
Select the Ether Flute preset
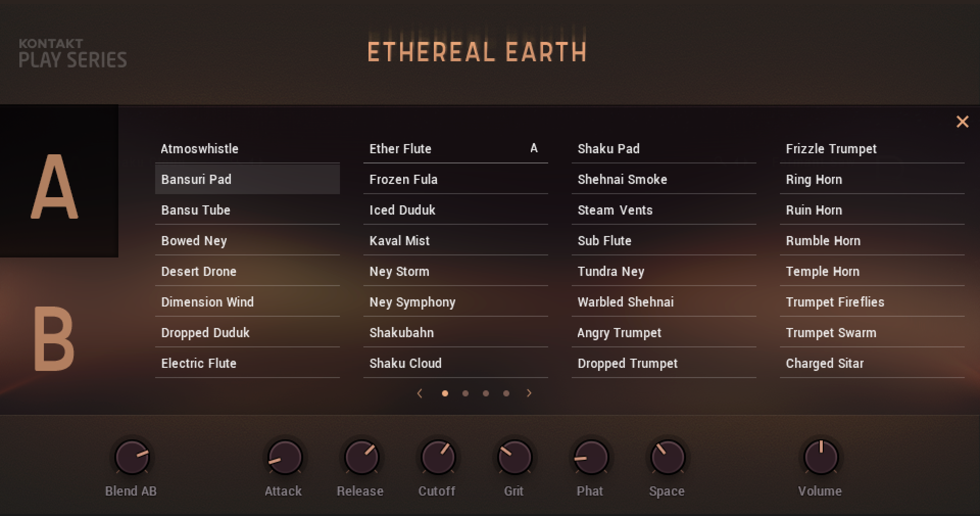tap(455, 149)
